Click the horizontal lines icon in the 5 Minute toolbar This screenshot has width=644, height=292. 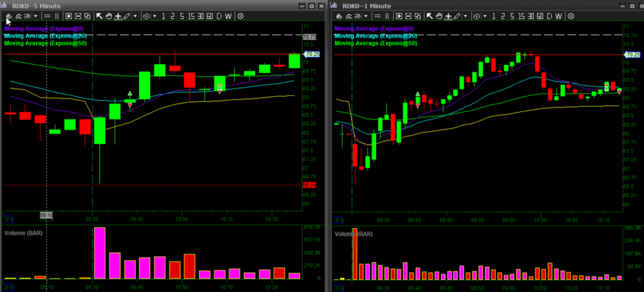point(48,16)
